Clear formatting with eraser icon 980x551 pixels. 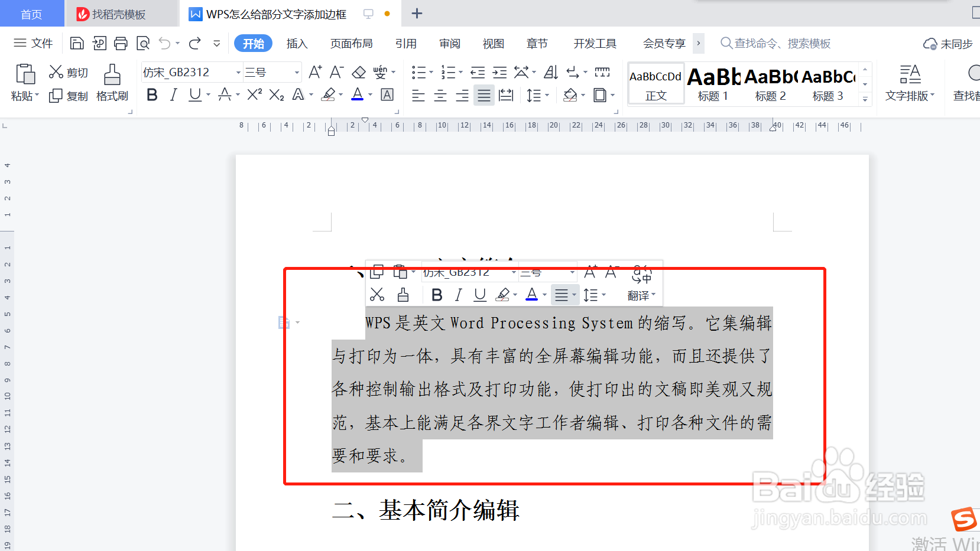click(359, 72)
